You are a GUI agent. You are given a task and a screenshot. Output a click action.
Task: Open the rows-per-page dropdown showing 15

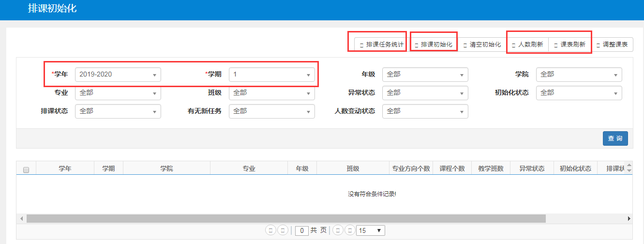click(x=370, y=230)
